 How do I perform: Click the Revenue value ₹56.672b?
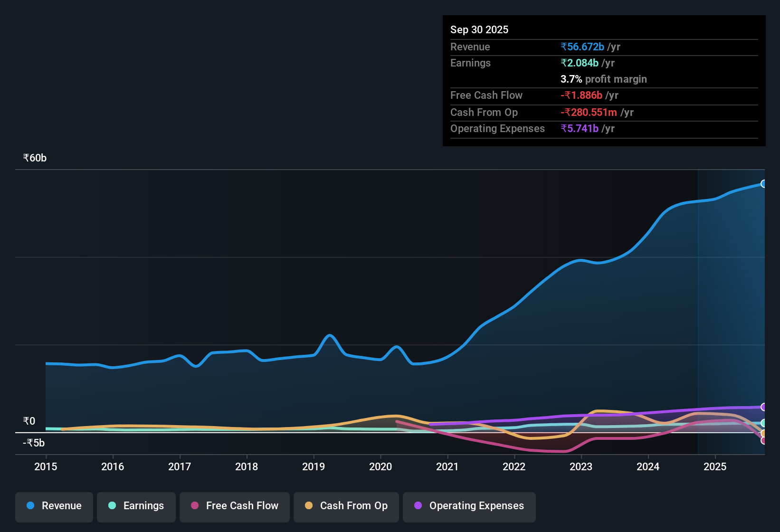pyautogui.click(x=582, y=47)
